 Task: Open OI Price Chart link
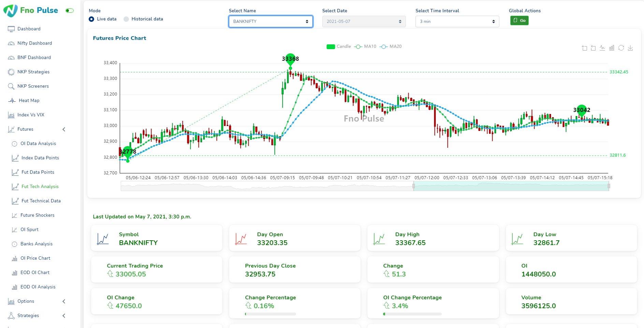tap(35, 258)
